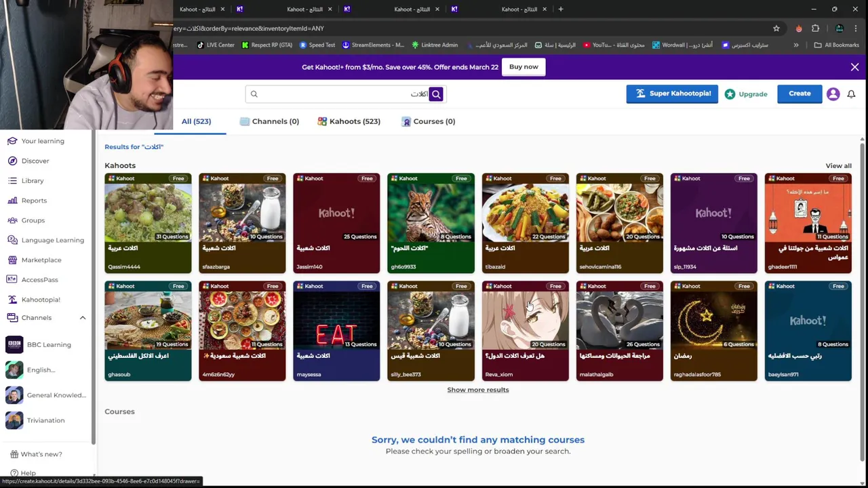
Task: Open the browser extensions puzzle icon
Action: coord(816,28)
